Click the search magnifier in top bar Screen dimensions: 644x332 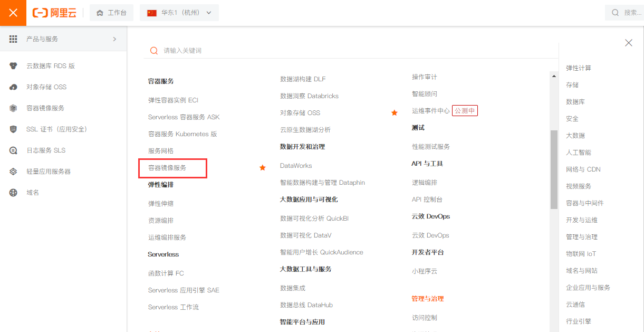coord(615,13)
